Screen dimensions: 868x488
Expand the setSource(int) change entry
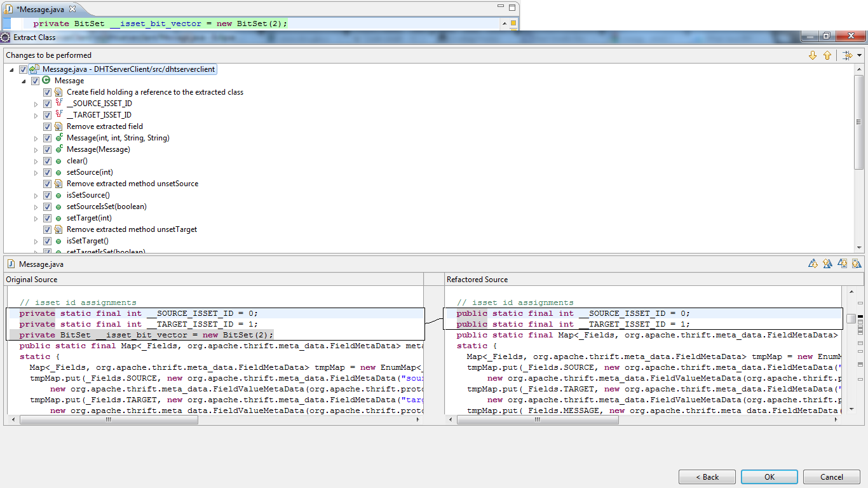click(36, 172)
